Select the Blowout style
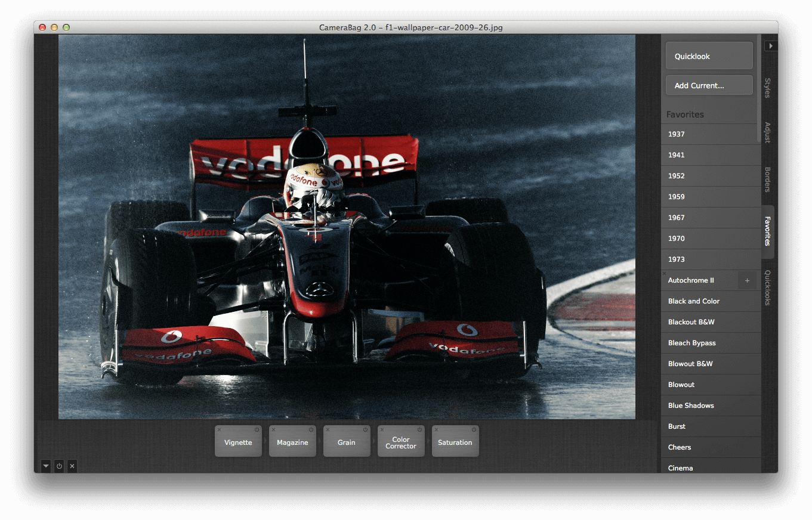Image resolution: width=812 pixels, height=520 pixels. click(x=711, y=385)
